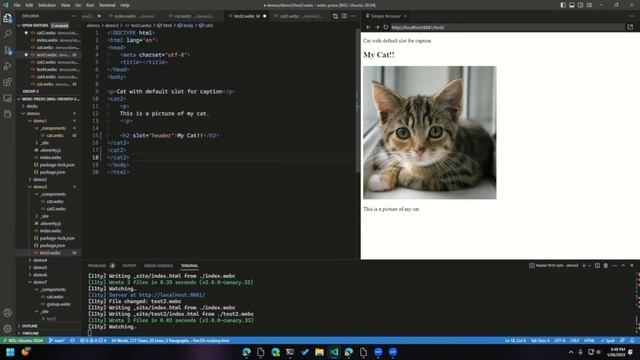Toggle secondary side bar layout button

(x=580, y=5)
